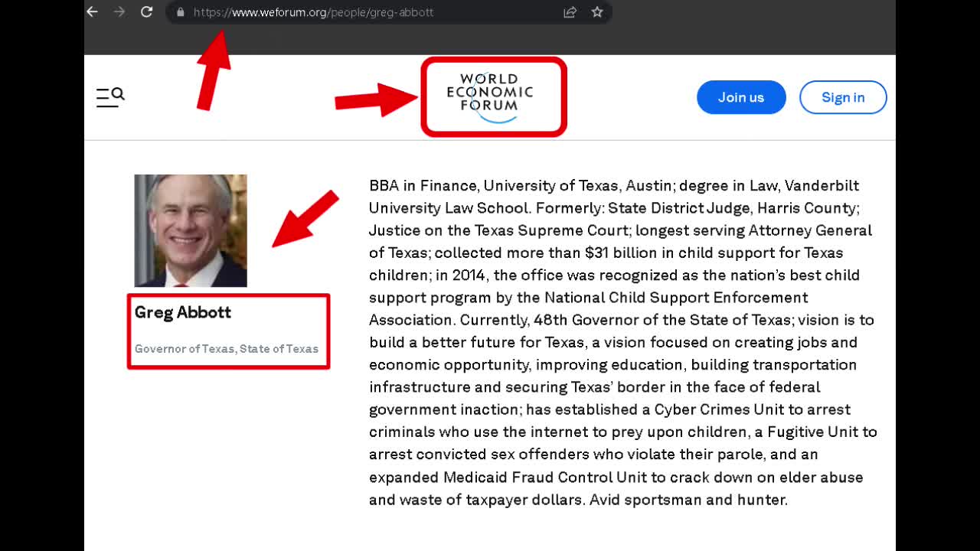Bookmark page with the star icon

click(x=597, y=12)
